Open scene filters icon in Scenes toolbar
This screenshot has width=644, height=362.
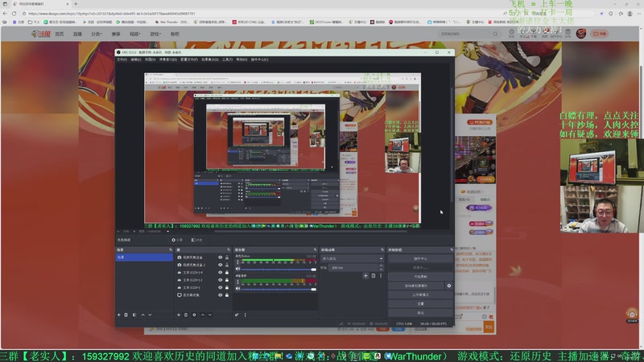pos(134,315)
